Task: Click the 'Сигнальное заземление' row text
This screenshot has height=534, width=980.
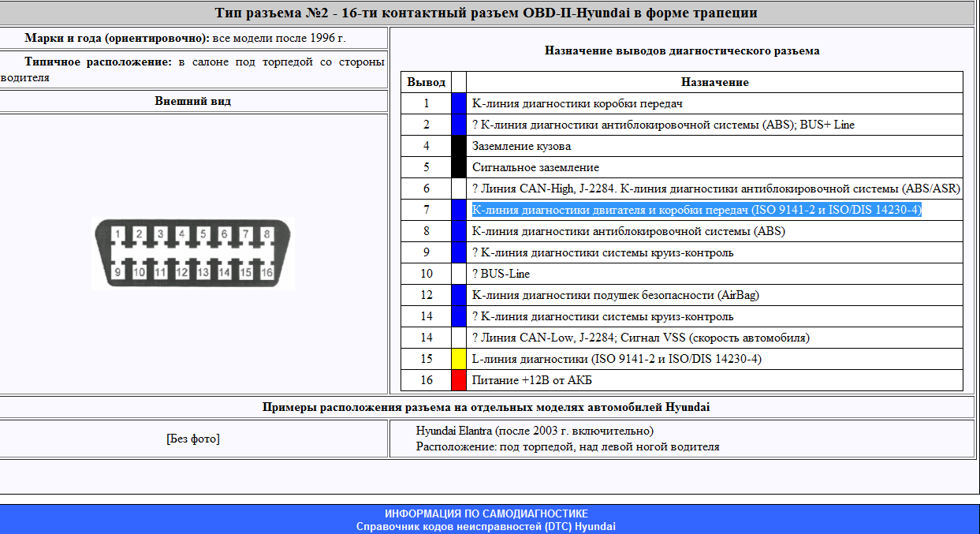Action: click(x=535, y=167)
